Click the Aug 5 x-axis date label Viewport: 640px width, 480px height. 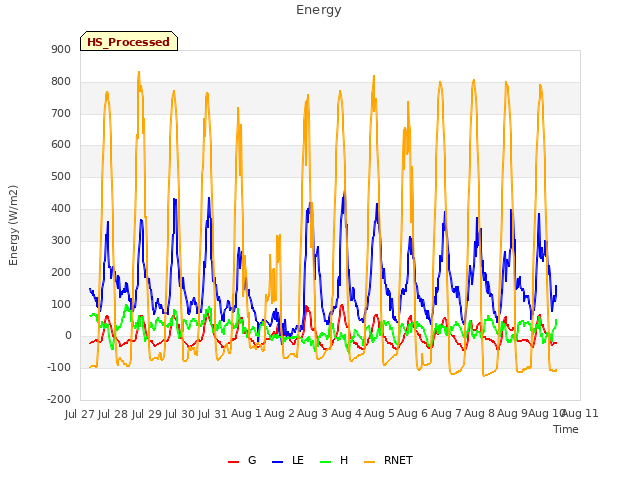[x=379, y=414]
